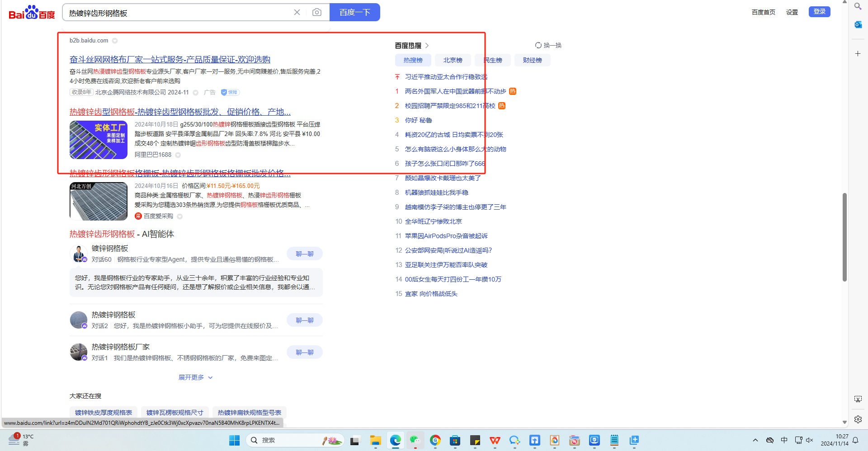Click the camera image-search icon in search box

click(x=317, y=12)
